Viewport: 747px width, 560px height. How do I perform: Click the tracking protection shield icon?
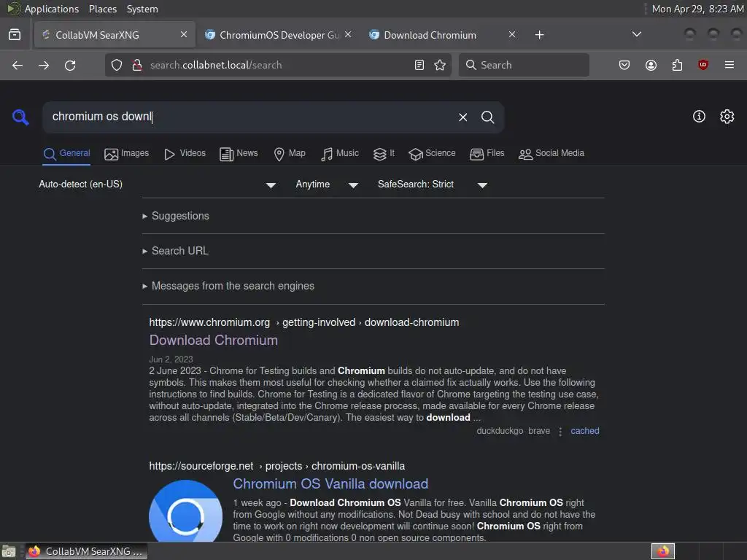click(x=117, y=65)
